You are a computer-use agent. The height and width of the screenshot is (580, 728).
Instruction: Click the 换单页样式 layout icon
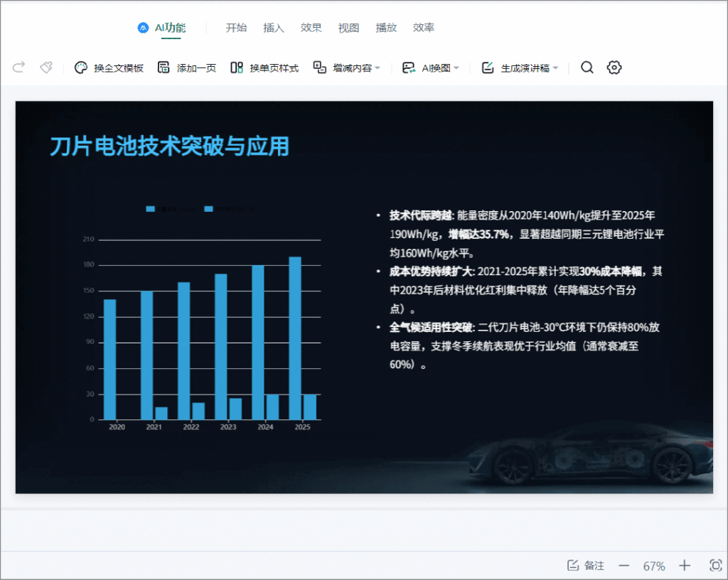(x=237, y=68)
